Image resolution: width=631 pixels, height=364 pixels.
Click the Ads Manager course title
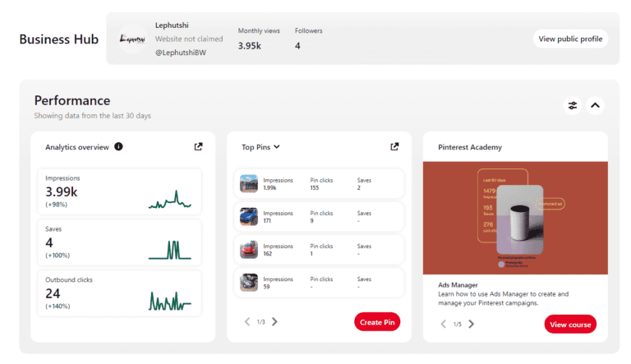458,284
